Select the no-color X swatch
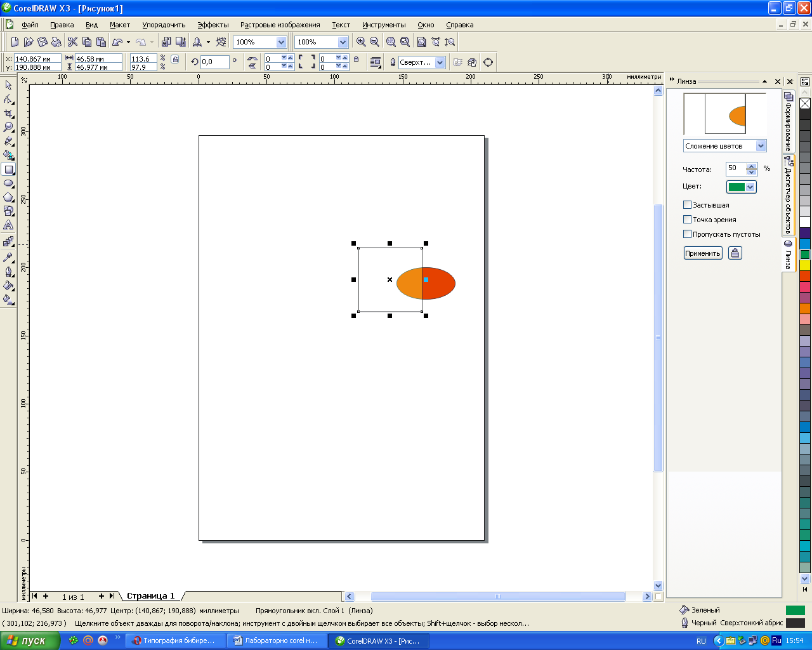This screenshot has height=650, width=812. click(805, 103)
